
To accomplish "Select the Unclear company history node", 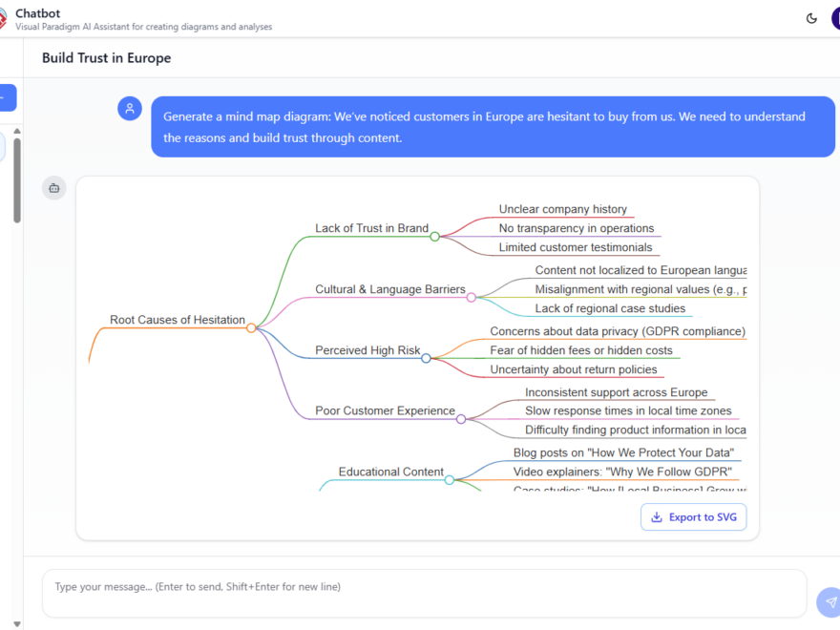I will coord(563,209).
